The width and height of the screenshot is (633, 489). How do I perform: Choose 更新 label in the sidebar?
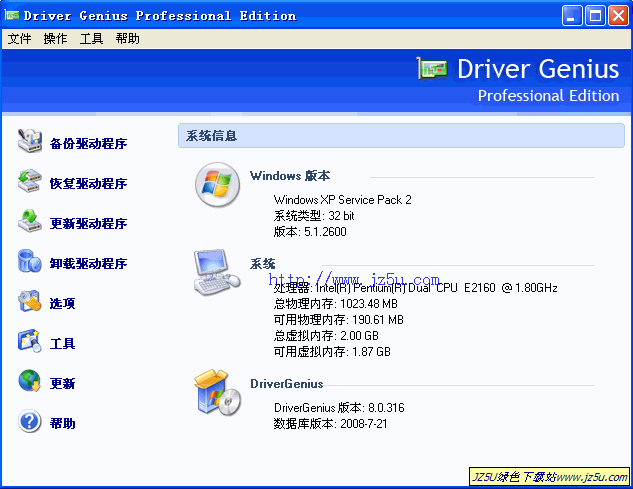point(63,383)
